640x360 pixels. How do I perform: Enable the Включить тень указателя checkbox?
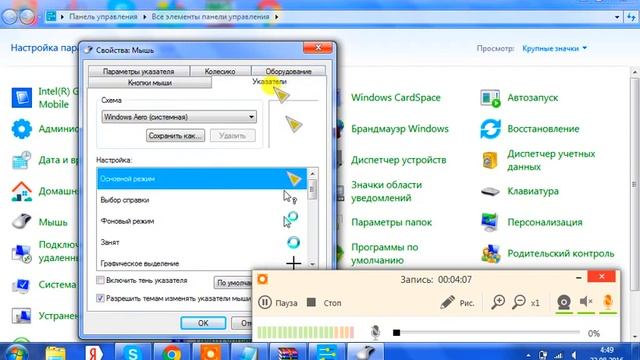[100, 280]
